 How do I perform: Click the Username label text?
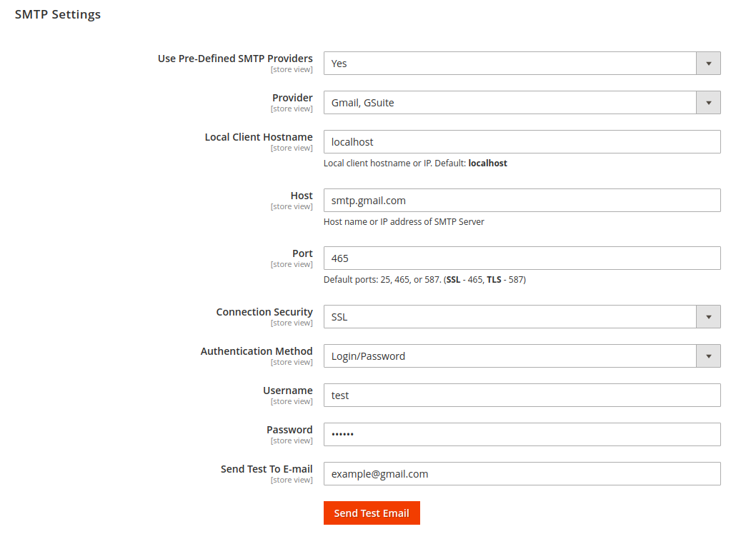(288, 391)
